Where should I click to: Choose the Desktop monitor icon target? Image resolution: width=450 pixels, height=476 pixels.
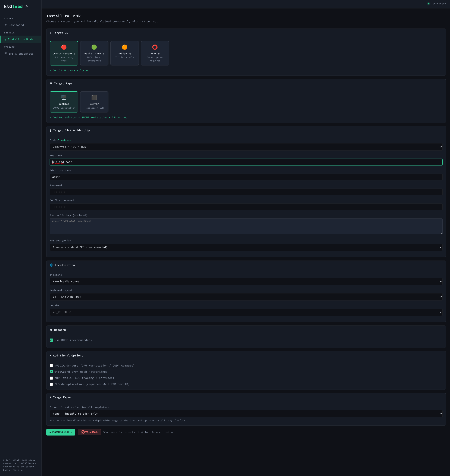64,97
